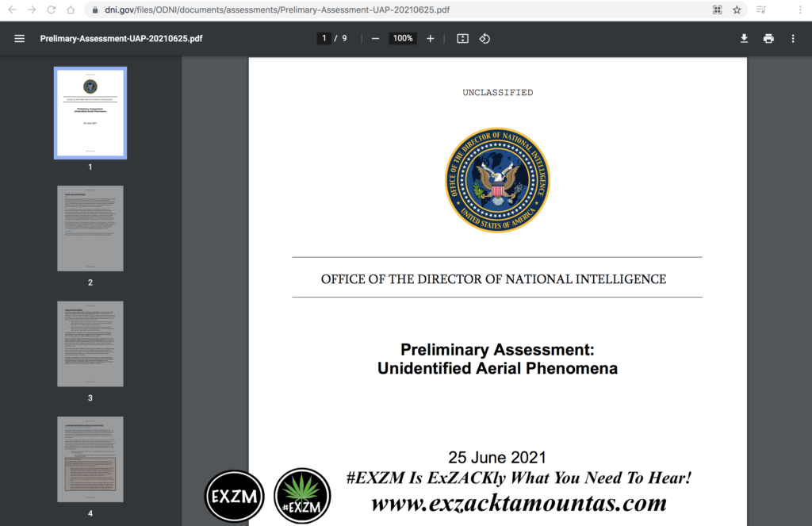This screenshot has width=812, height=526.
Task: Open the page 3 thumbnail
Action: (90, 344)
